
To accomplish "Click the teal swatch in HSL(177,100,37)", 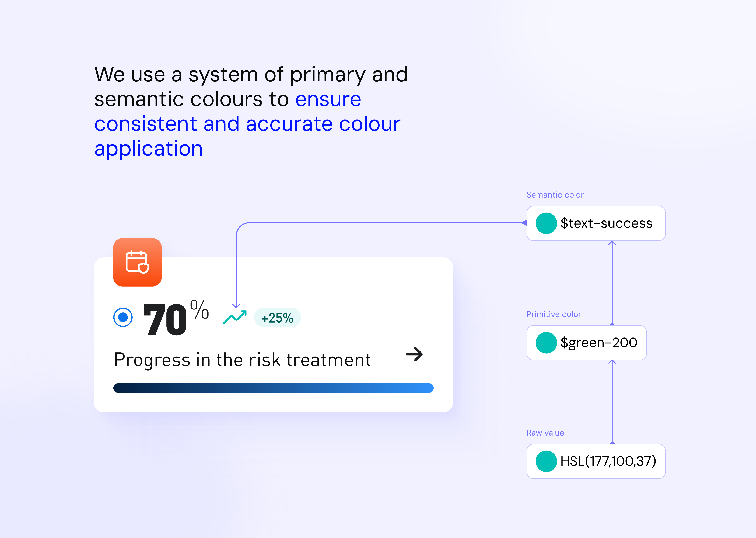I will [546, 461].
